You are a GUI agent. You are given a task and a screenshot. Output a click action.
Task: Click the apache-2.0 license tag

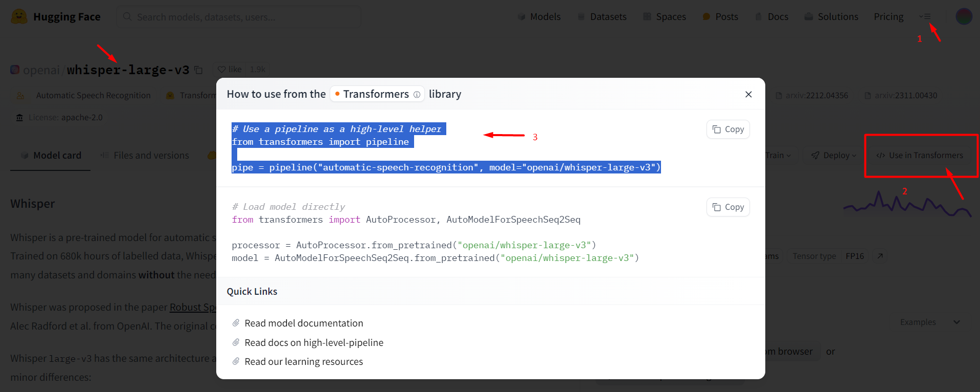(x=59, y=117)
